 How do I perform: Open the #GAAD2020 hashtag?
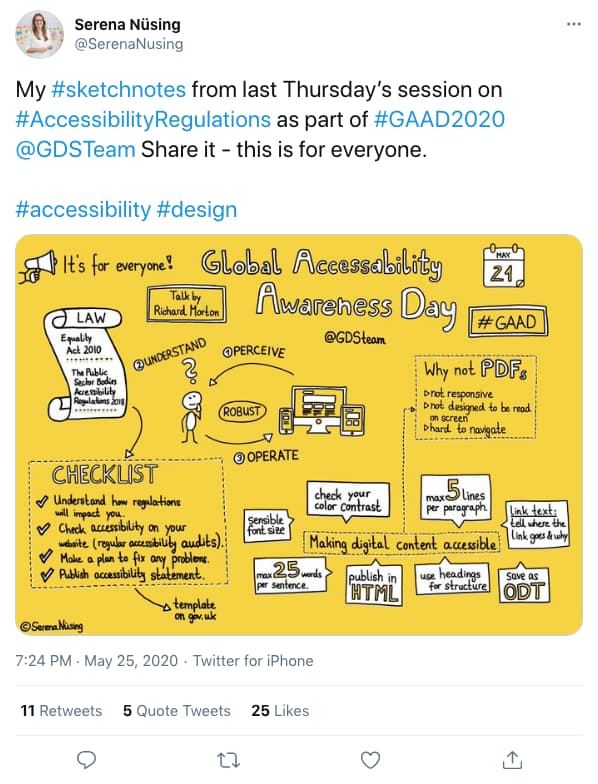point(439,120)
